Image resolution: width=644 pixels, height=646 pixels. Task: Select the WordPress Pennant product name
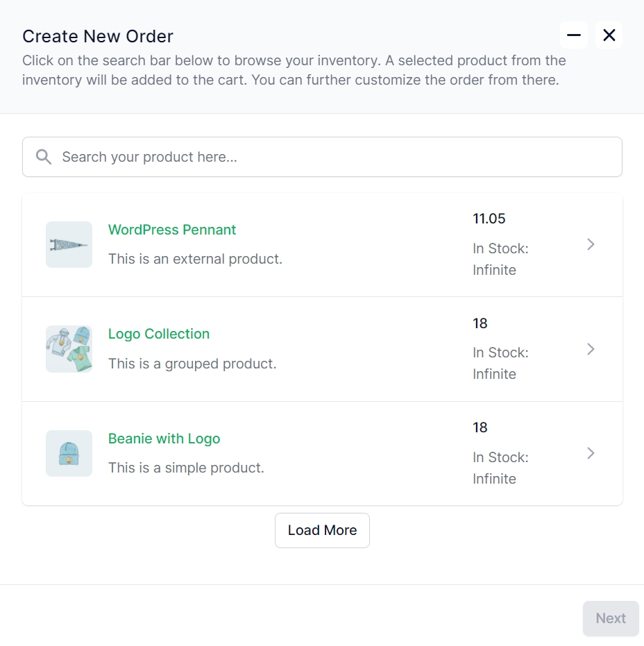pos(172,230)
